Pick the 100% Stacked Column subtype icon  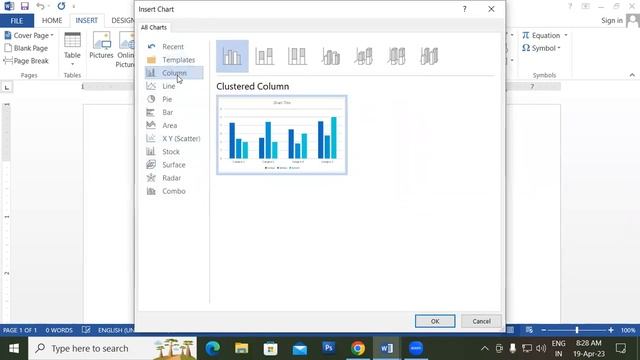(x=297, y=56)
